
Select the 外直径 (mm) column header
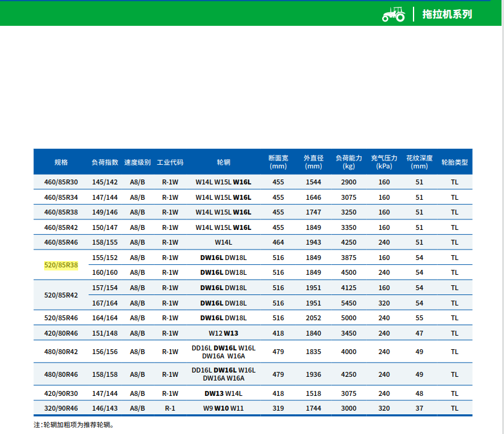(313, 162)
